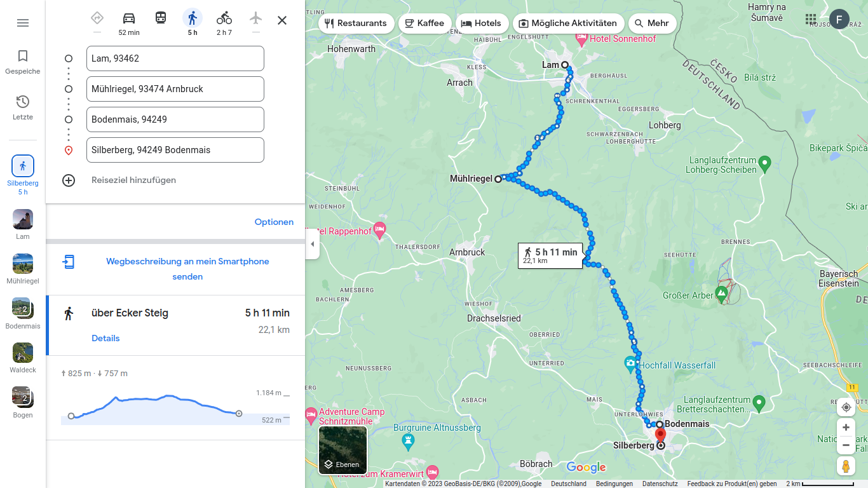The height and width of the screenshot is (488, 868).
Task: Open route Optionen
Action: click(x=274, y=222)
